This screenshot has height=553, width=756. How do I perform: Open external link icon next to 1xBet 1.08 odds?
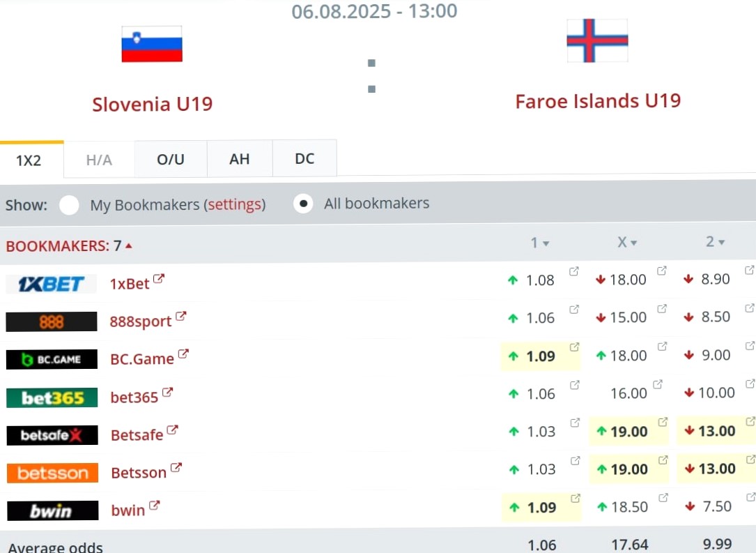click(x=573, y=271)
